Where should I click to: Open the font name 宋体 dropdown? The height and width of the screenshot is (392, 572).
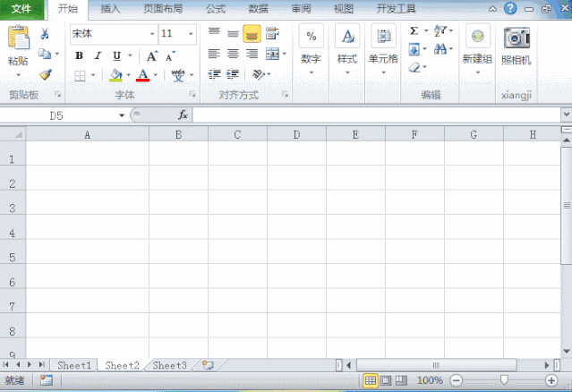(x=152, y=34)
